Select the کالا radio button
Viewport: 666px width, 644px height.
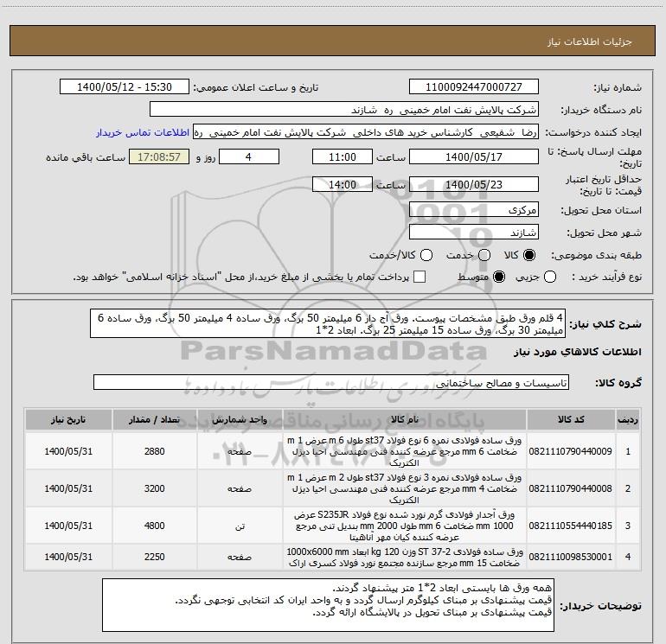pos(529,255)
